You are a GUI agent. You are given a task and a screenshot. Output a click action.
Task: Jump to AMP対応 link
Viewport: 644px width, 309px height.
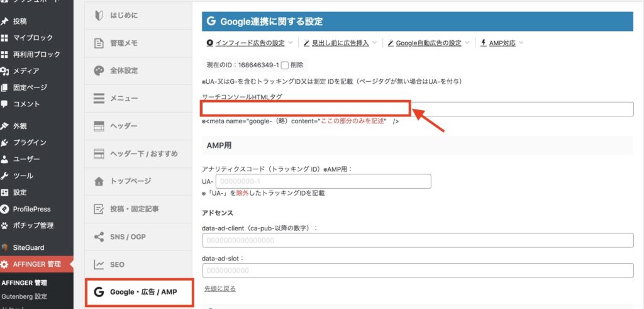click(x=502, y=43)
